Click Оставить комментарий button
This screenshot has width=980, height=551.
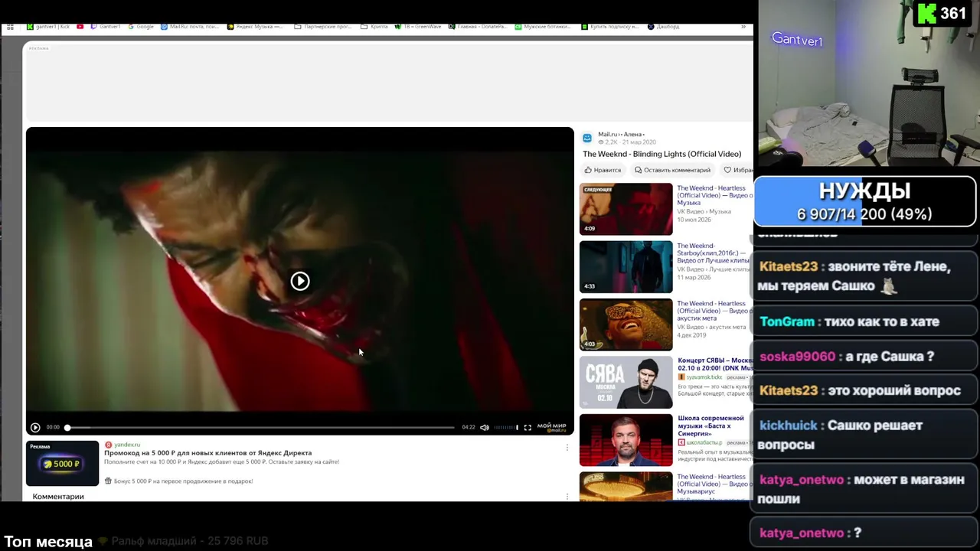click(672, 170)
